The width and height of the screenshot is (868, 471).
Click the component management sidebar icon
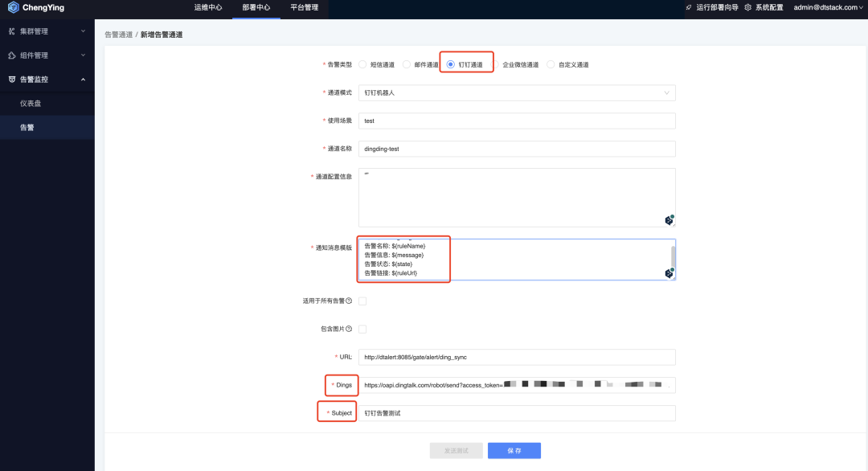click(11, 55)
